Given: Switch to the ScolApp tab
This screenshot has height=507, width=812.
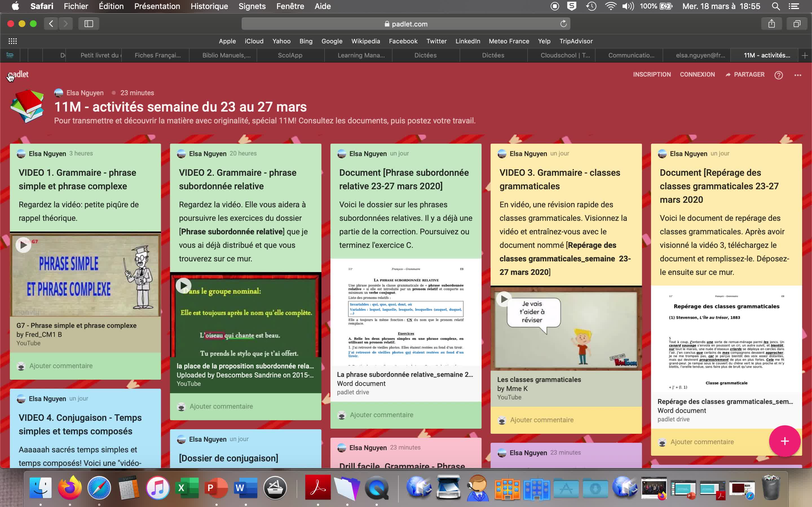Looking at the screenshot, I should click(290, 55).
